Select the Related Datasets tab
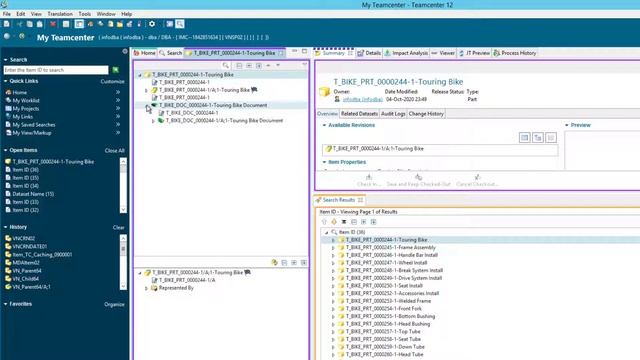 tap(359, 114)
